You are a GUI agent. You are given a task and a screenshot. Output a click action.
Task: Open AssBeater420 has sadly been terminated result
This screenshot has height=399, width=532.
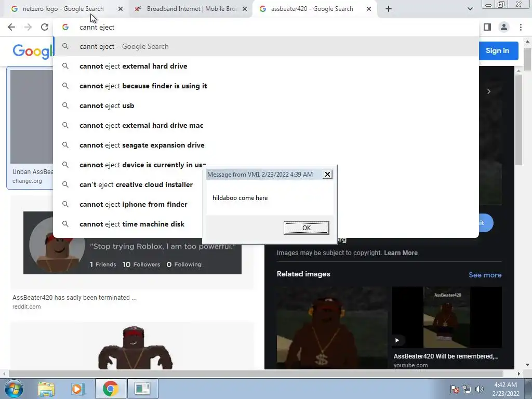tap(74, 298)
